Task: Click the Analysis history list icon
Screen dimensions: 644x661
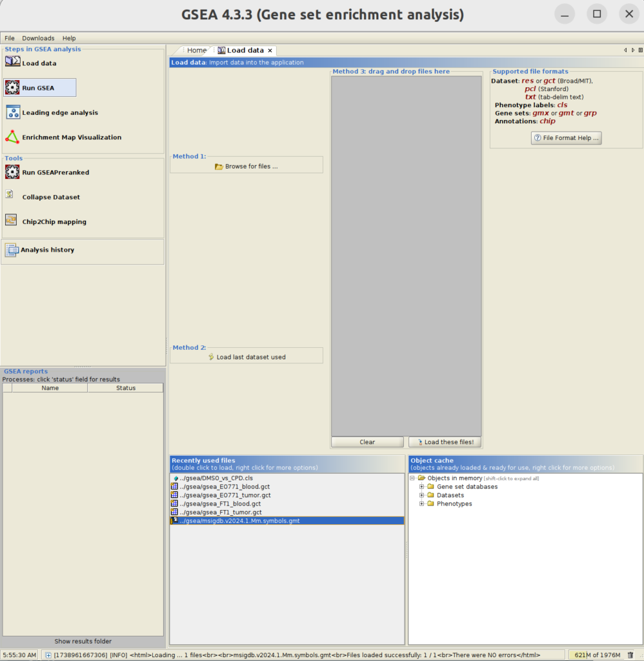Action: tap(12, 250)
